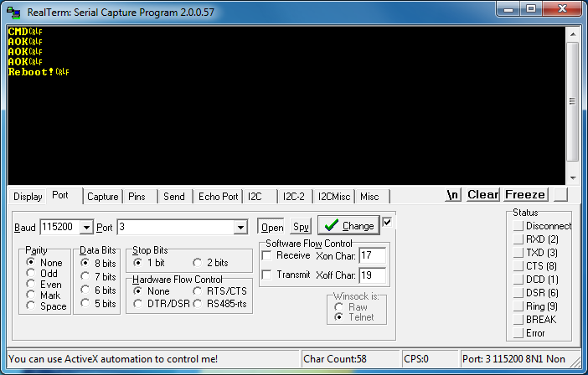Switch to the I2C-2 tab
Image resolution: width=588 pixels, height=375 pixels.
coord(294,197)
